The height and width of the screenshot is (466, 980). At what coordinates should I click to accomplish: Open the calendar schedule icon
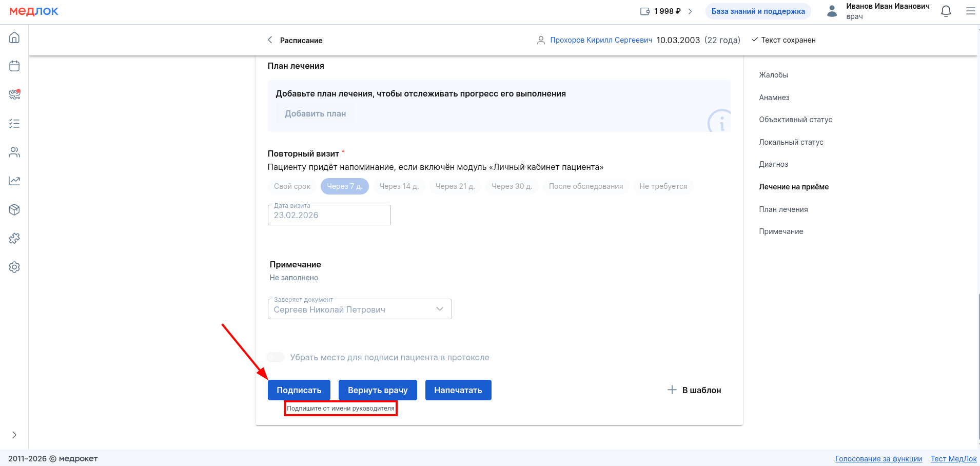14,66
